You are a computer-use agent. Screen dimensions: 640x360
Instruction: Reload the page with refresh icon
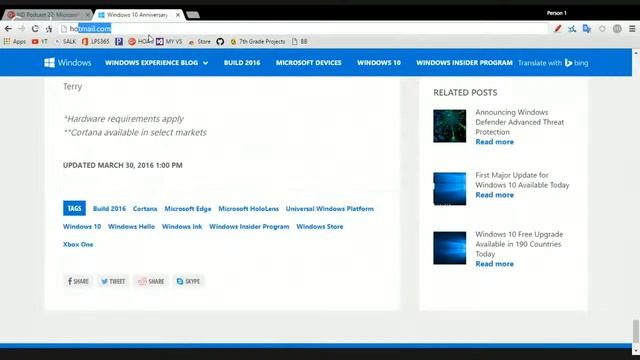[x=35, y=29]
